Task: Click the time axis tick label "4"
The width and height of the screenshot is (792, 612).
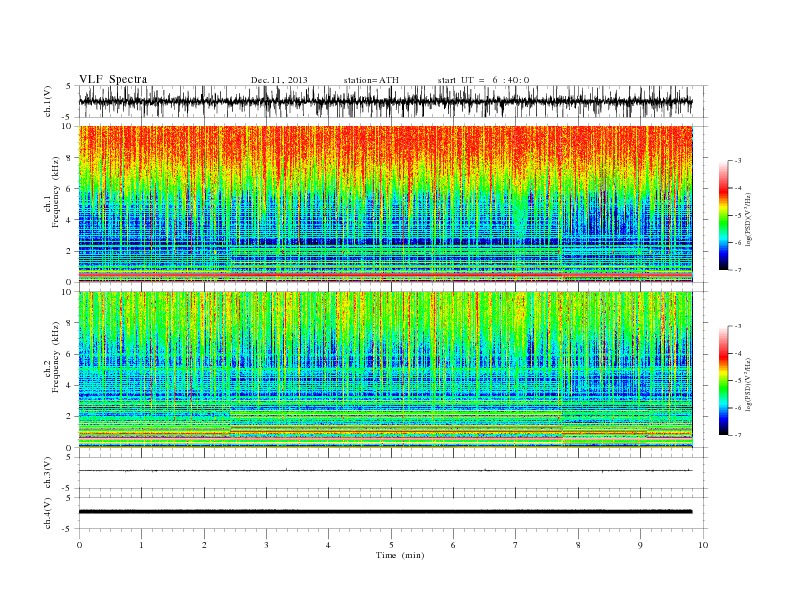Action: 328,545
